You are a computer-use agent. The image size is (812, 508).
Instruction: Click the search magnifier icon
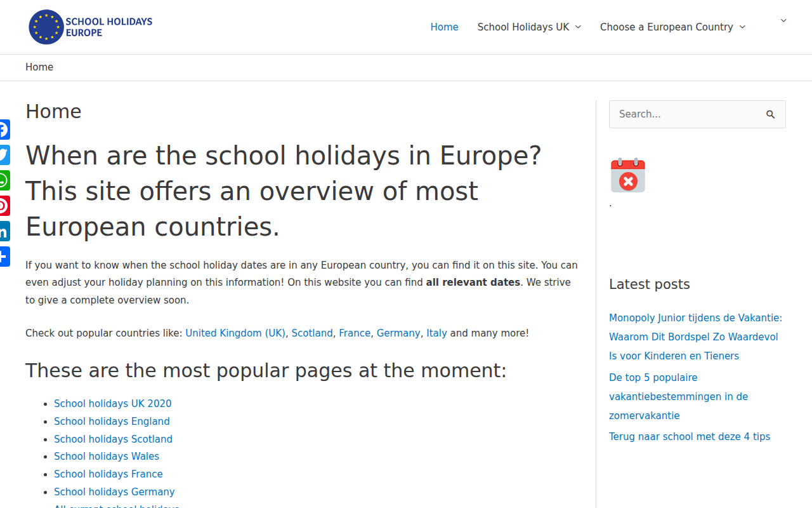coord(771,114)
